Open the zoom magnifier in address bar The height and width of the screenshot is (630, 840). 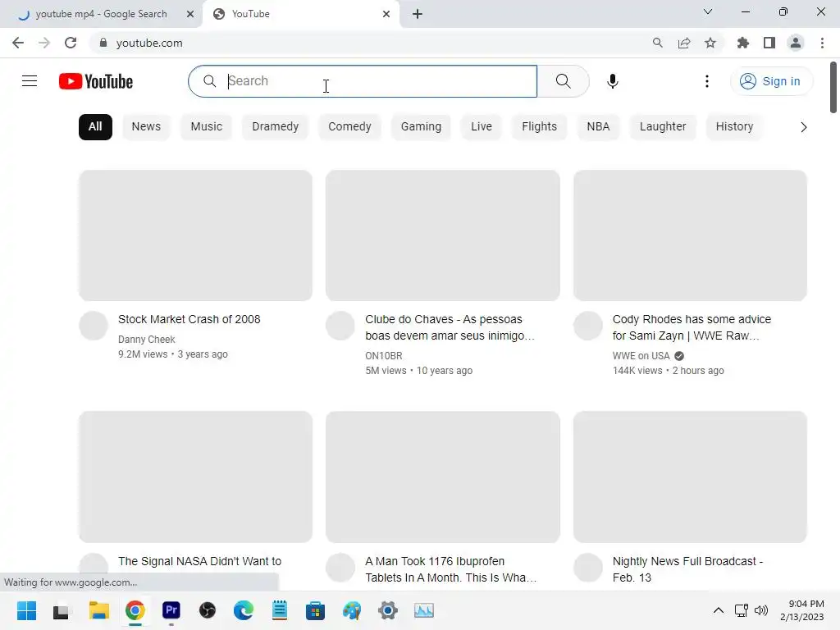[x=657, y=43]
